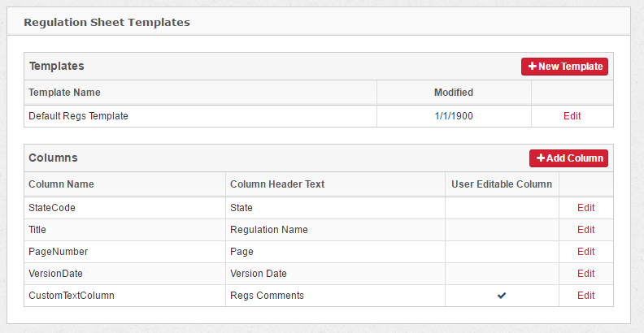Click the 1/1/1900 modified date
Screen dimensions: 644x333
click(454, 116)
